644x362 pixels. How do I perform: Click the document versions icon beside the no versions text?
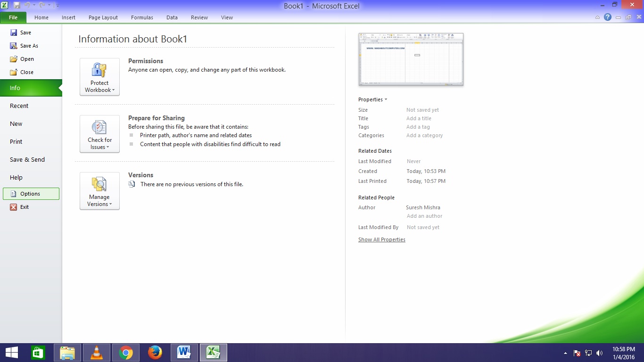point(132,184)
